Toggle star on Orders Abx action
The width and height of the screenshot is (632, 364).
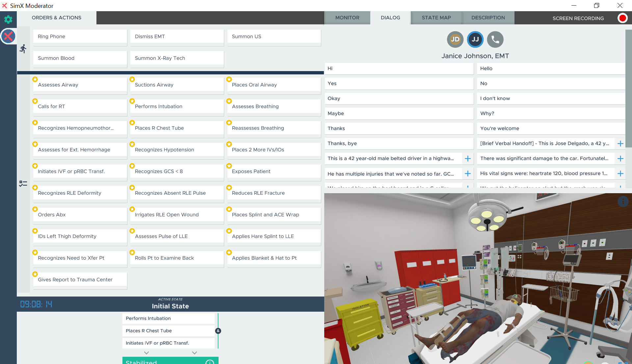pos(35,209)
